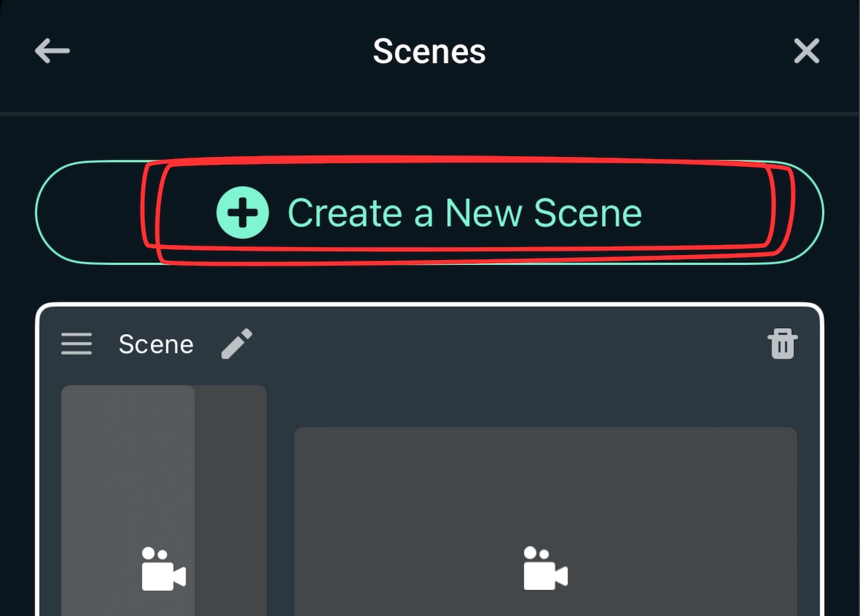
Task: Tap the wide right video preview thumbnail
Action: tap(545, 516)
